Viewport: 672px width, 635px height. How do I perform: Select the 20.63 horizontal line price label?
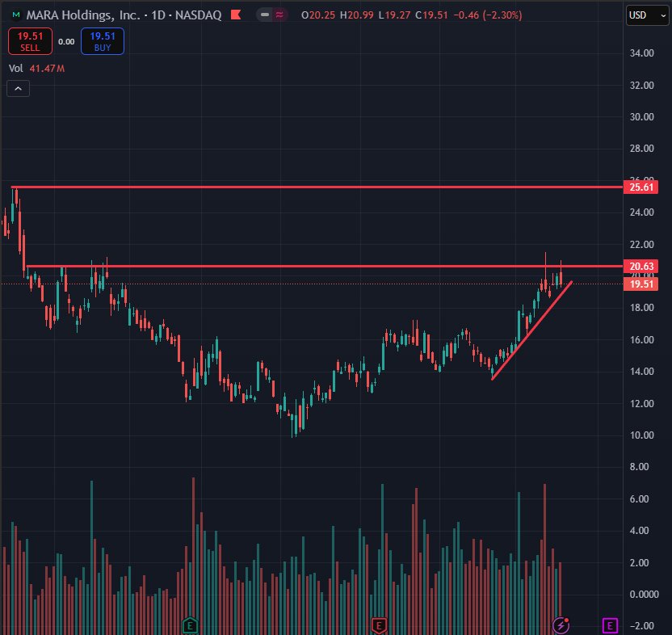640,267
